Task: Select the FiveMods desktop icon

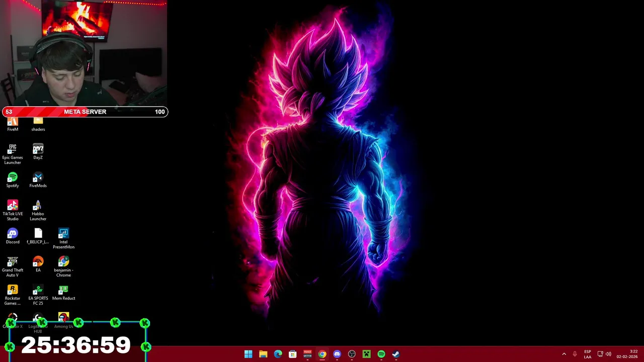Action: (38, 180)
